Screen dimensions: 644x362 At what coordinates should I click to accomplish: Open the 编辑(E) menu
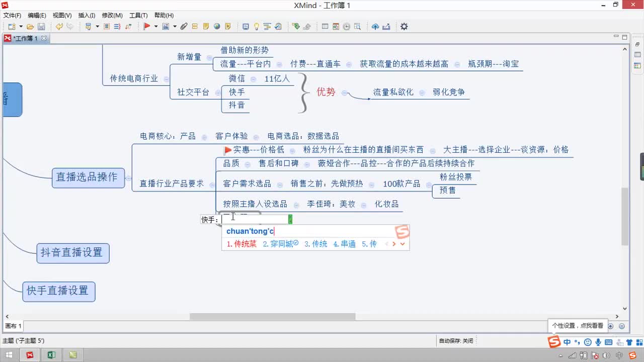[37, 16]
